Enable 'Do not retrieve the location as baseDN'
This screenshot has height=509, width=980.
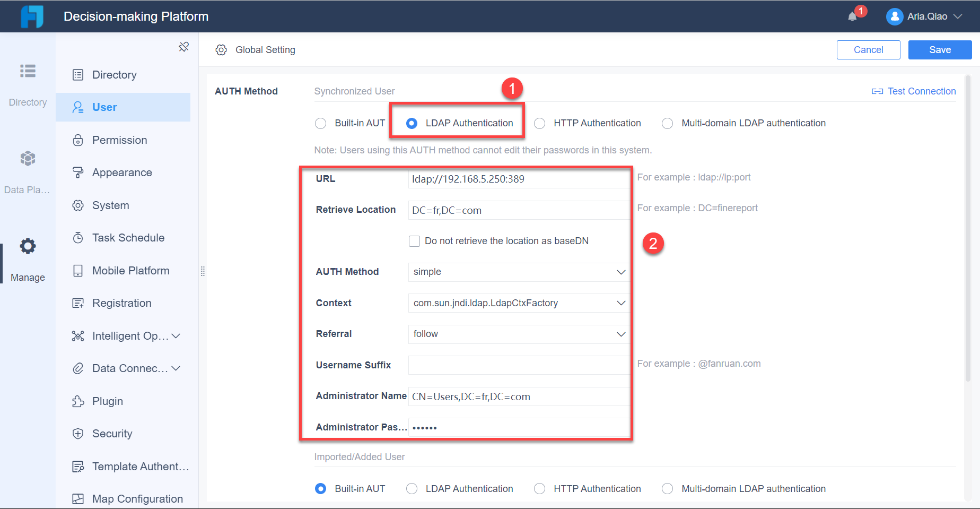415,241
